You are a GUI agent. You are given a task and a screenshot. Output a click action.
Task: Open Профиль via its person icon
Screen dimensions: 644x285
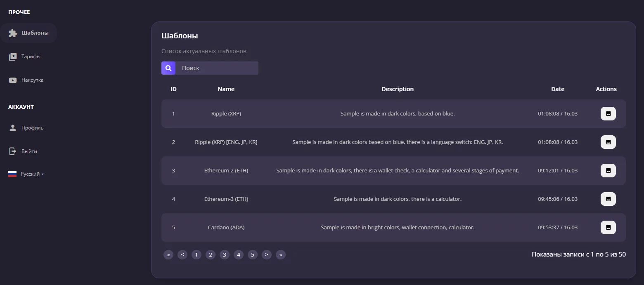coord(13,128)
